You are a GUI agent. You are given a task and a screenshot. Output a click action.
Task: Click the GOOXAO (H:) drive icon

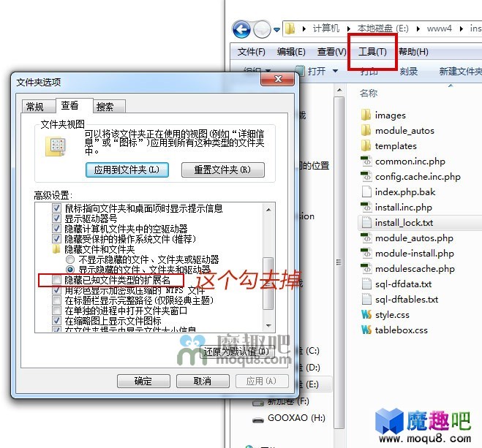pyautogui.click(x=258, y=419)
